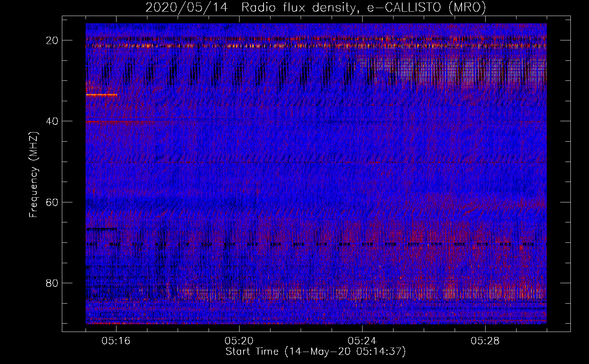This screenshot has height=364, width=589.
Task: Click the date "2020/05/14" in the title
Action: click(x=186, y=8)
